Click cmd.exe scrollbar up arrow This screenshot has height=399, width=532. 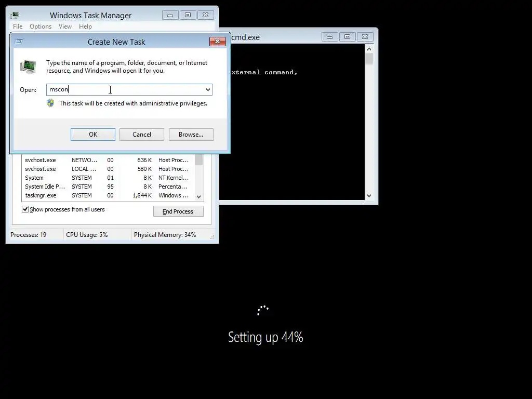(369, 49)
